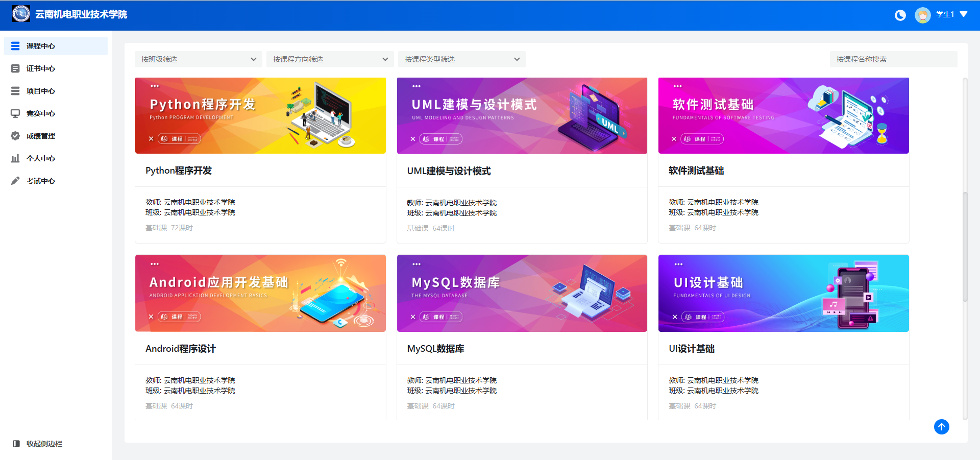
Task: Click the 收起侧边栏 panel icon
Action: tap(16, 444)
